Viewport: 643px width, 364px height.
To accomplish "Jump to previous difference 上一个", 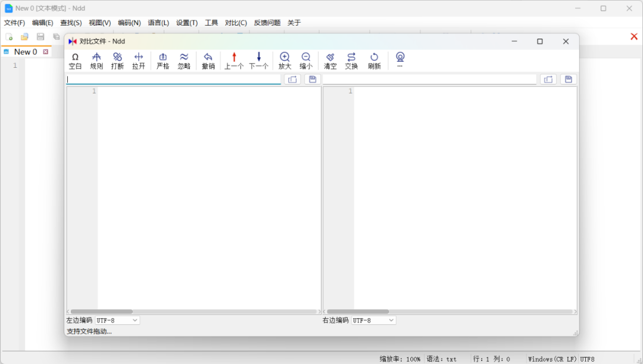I will coord(234,61).
